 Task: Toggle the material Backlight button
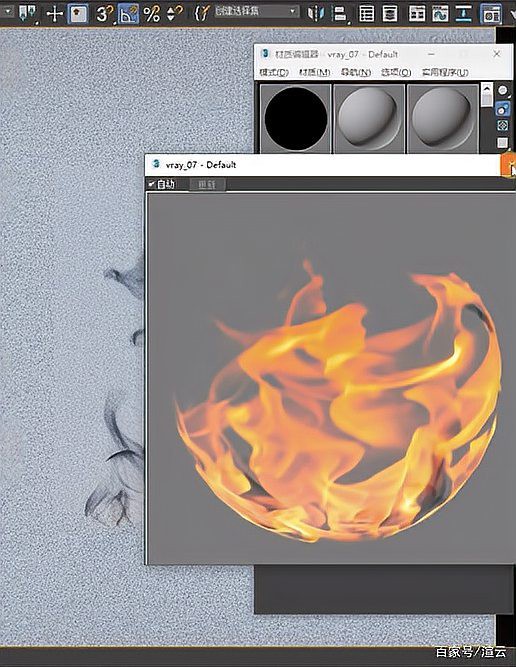click(503, 109)
